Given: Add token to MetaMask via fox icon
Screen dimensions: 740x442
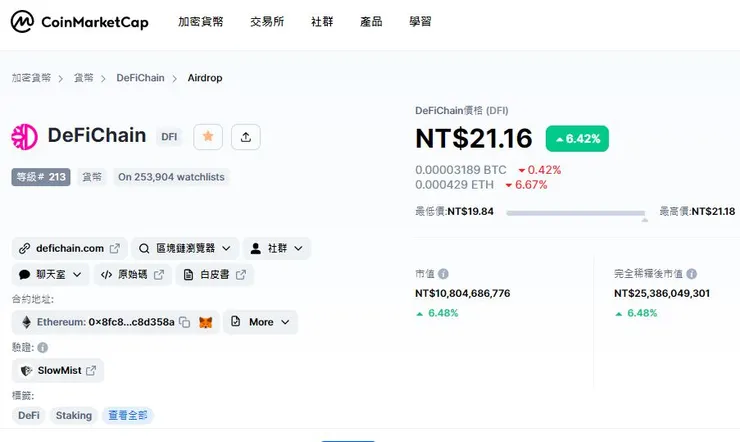Looking at the screenshot, I should (205, 323).
